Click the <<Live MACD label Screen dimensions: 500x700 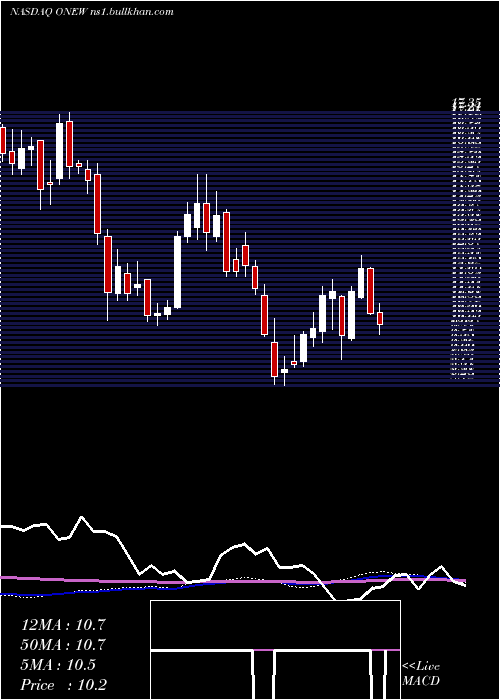click(421, 674)
